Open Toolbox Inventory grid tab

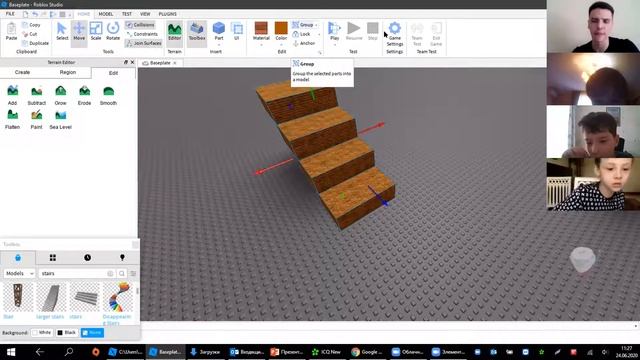click(53, 258)
